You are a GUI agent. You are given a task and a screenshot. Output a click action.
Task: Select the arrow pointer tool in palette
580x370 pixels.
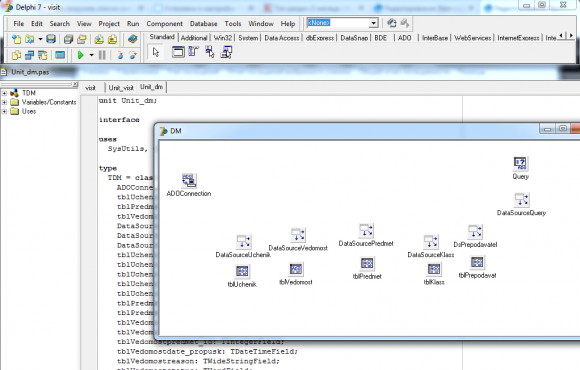click(156, 52)
